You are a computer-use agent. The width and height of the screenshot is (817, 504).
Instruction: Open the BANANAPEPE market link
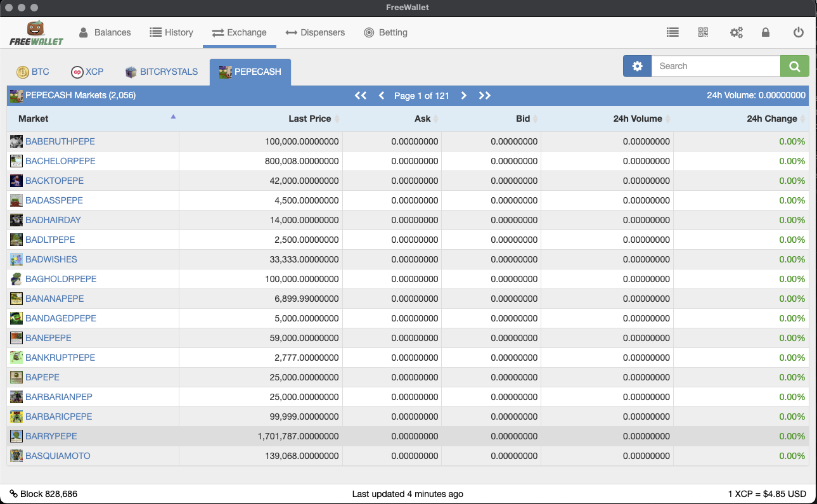(55, 299)
